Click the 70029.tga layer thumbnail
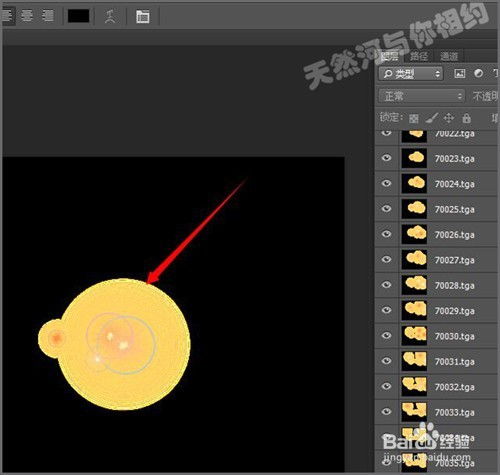The height and width of the screenshot is (475, 500). coord(414,310)
